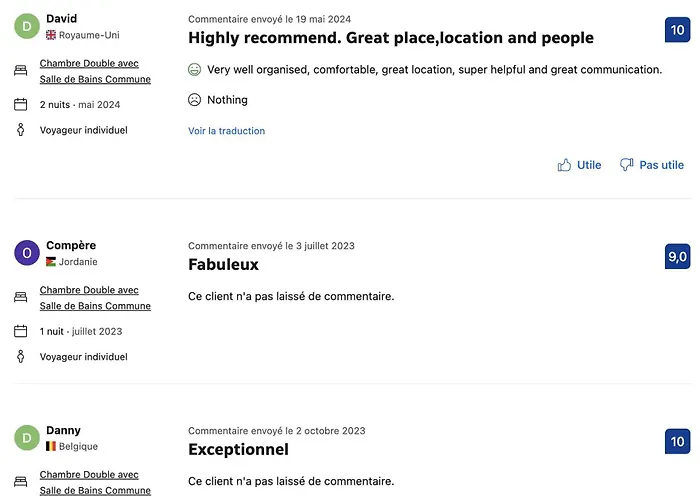Click the Belgium flag next to Belgique
The image size is (700, 500).
(51, 446)
